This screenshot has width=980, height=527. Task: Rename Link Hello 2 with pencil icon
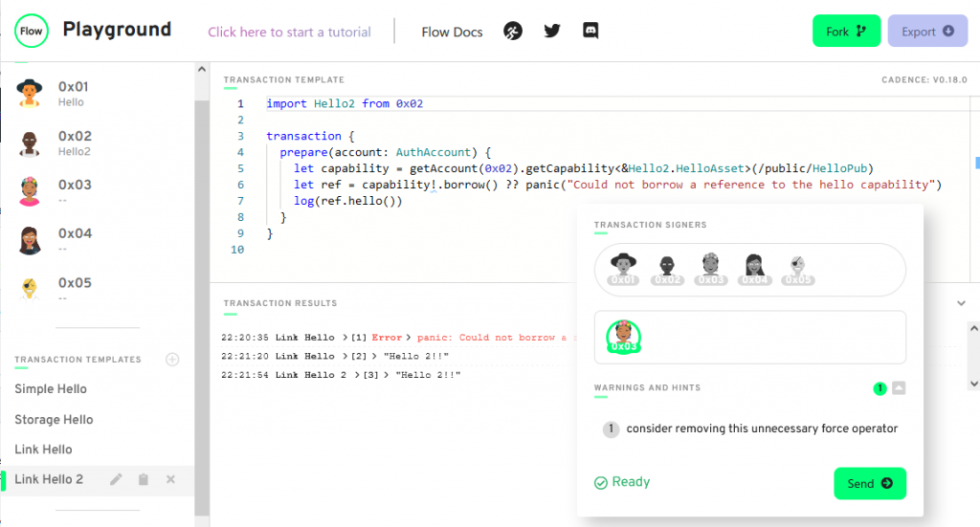pos(116,479)
